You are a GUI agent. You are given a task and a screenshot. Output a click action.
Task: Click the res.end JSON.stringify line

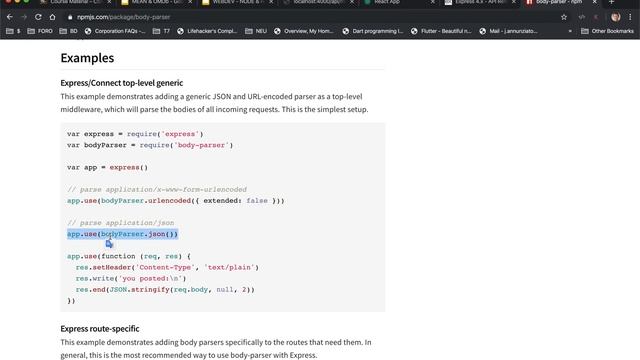165,289
